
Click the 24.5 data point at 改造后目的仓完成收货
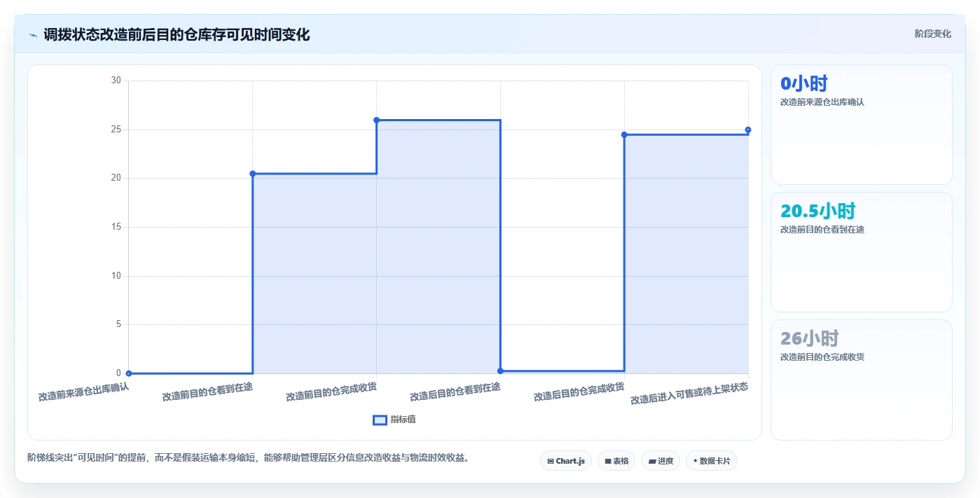tap(624, 134)
